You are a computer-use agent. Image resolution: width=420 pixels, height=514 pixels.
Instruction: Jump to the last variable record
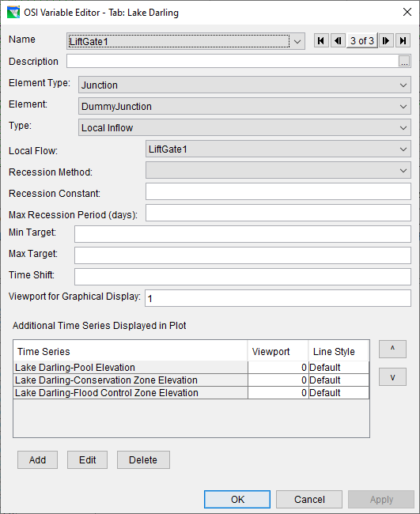[403, 41]
